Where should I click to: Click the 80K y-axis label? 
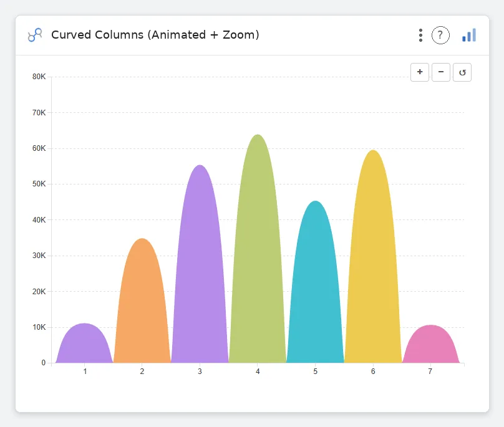pos(39,77)
